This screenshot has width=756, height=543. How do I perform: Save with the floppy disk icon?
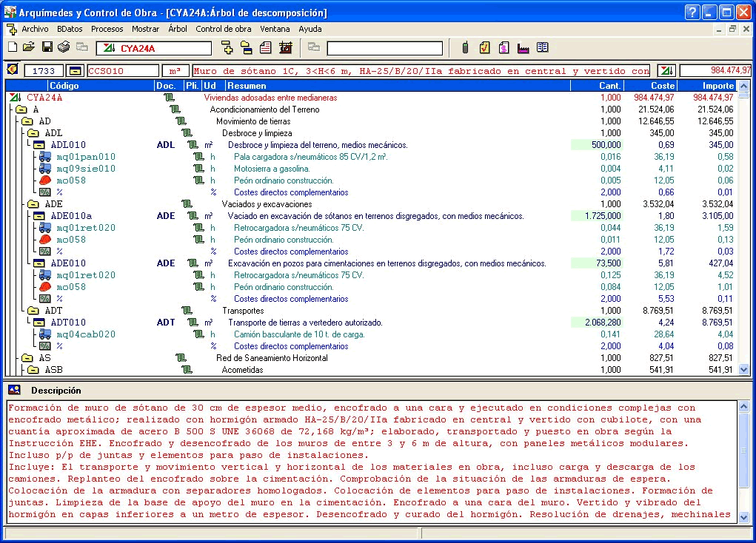(x=47, y=47)
